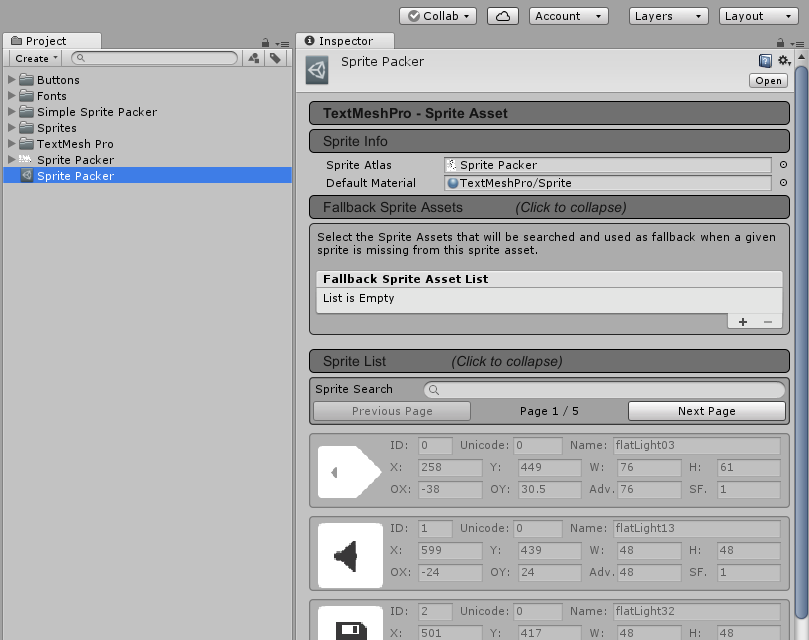Collapse the Sprite Info section
This screenshot has height=640, width=809.
(x=549, y=141)
